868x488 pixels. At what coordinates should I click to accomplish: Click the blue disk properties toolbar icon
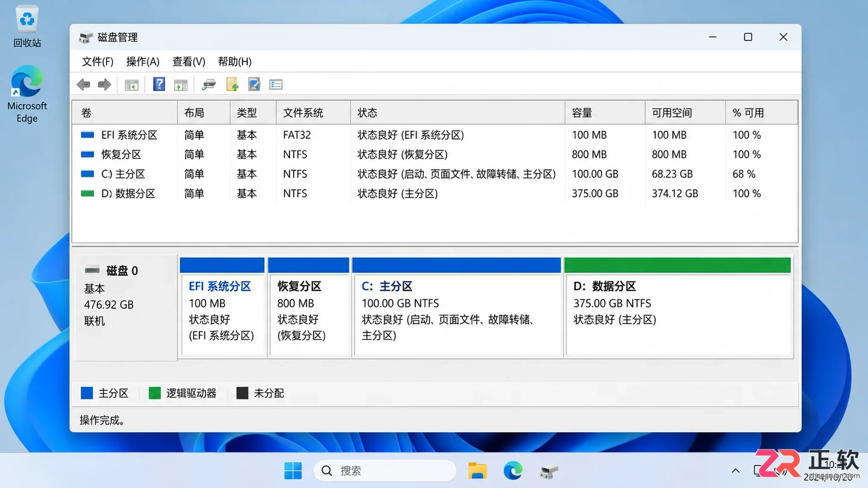254,85
